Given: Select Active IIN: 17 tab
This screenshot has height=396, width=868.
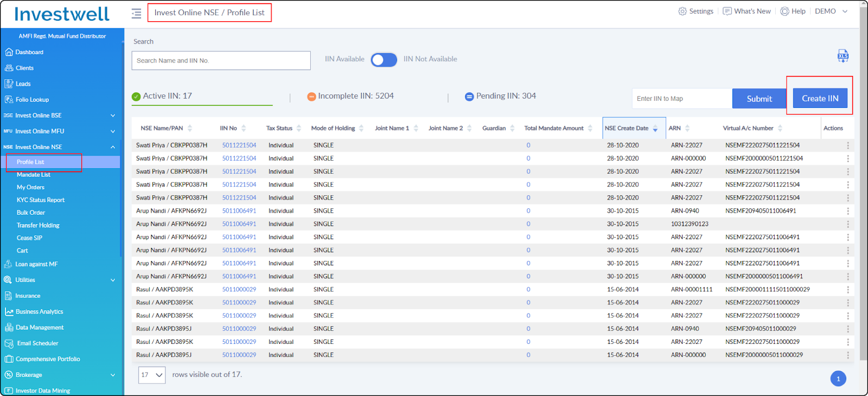Looking at the screenshot, I should click(202, 96).
